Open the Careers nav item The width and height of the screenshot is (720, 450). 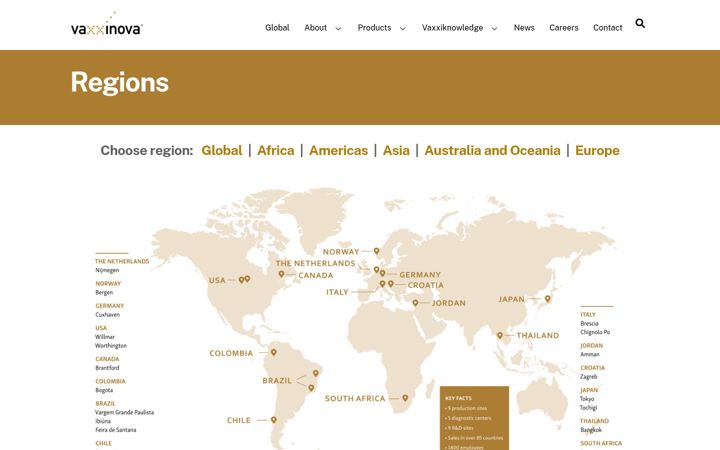564,28
